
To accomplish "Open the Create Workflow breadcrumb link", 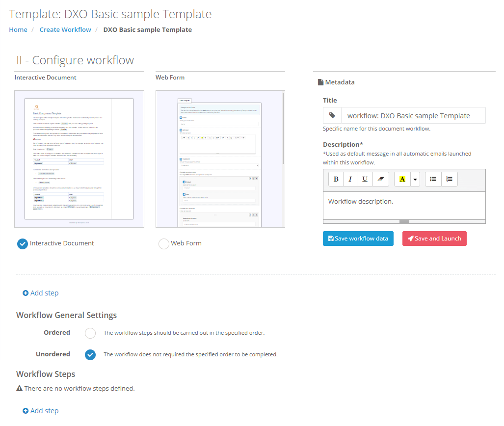I will click(x=65, y=29).
